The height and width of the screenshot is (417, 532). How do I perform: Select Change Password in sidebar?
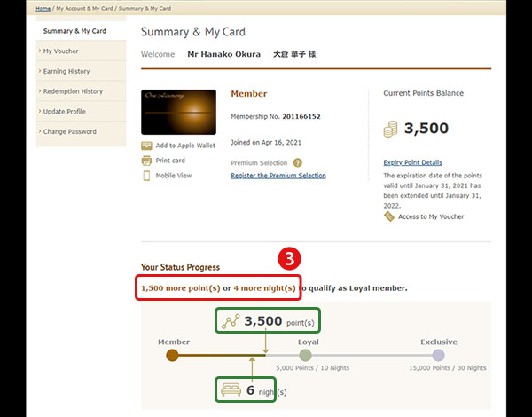coord(69,132)
